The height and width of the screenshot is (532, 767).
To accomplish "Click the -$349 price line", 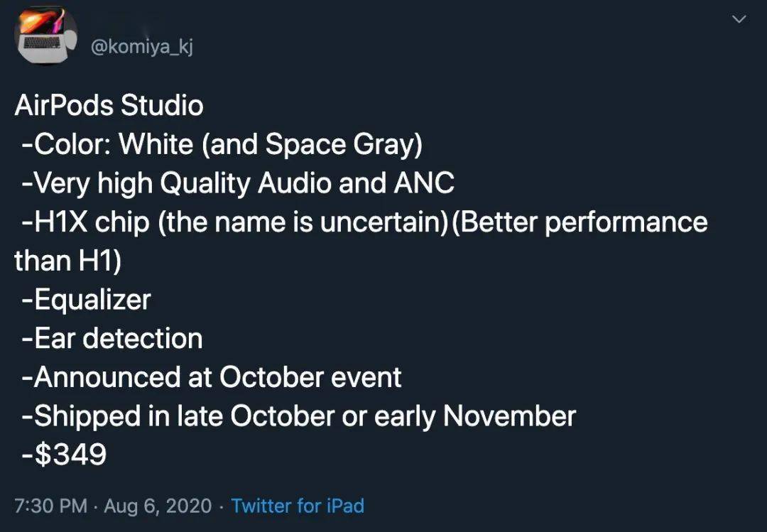I will pyautogui.click(x=64, y=455).
